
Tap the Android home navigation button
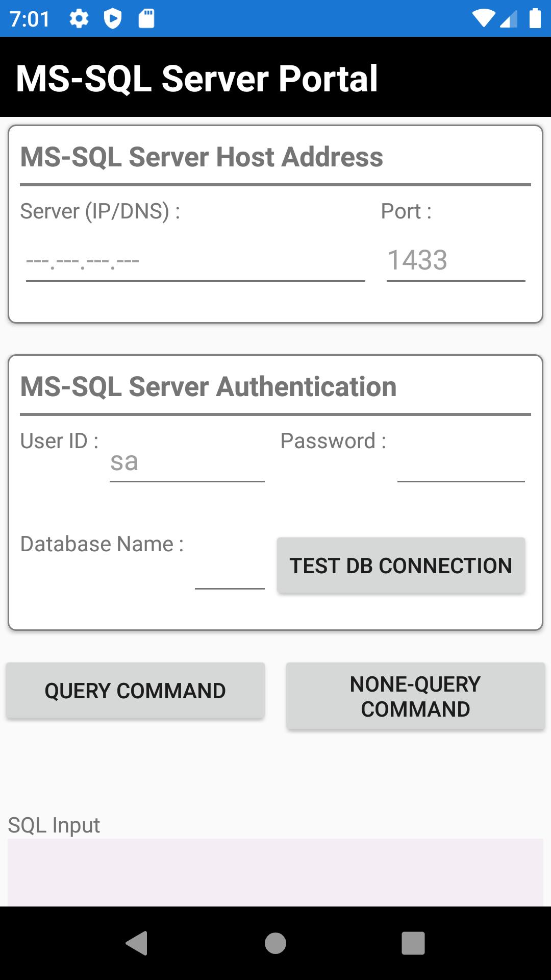tap(275, 943)
